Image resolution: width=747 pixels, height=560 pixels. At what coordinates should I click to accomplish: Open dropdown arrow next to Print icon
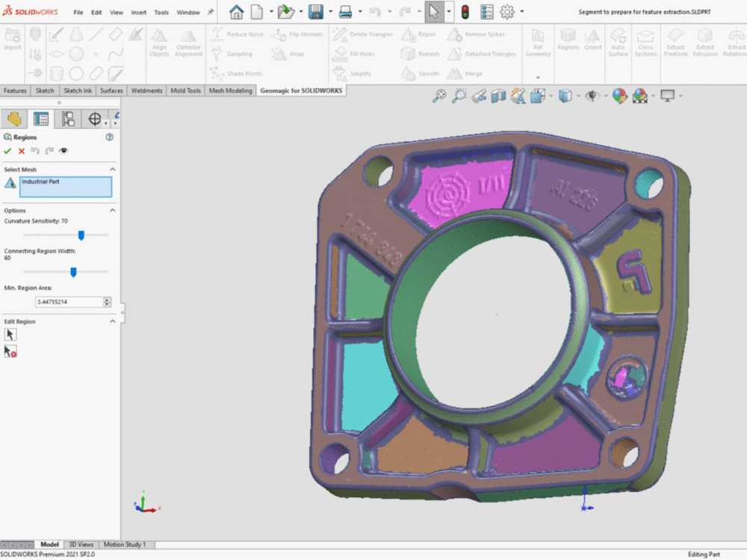point(360,11)
